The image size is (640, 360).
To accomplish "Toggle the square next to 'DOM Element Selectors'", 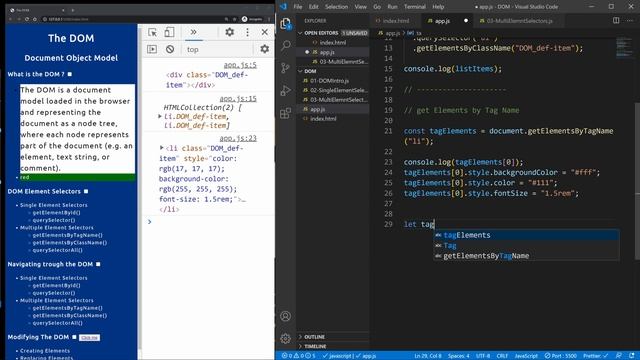I will point(86,191).
